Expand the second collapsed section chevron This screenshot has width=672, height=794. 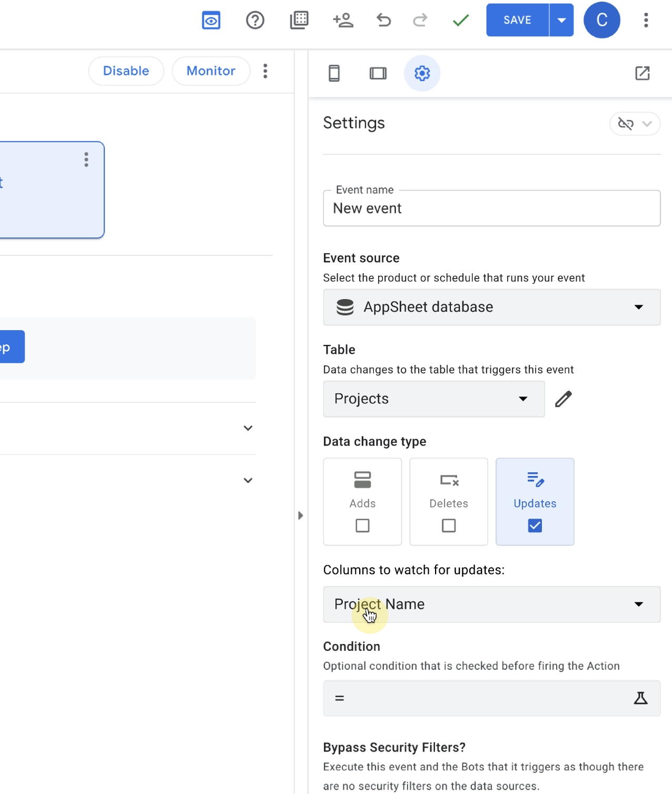(x=248, y=480)
